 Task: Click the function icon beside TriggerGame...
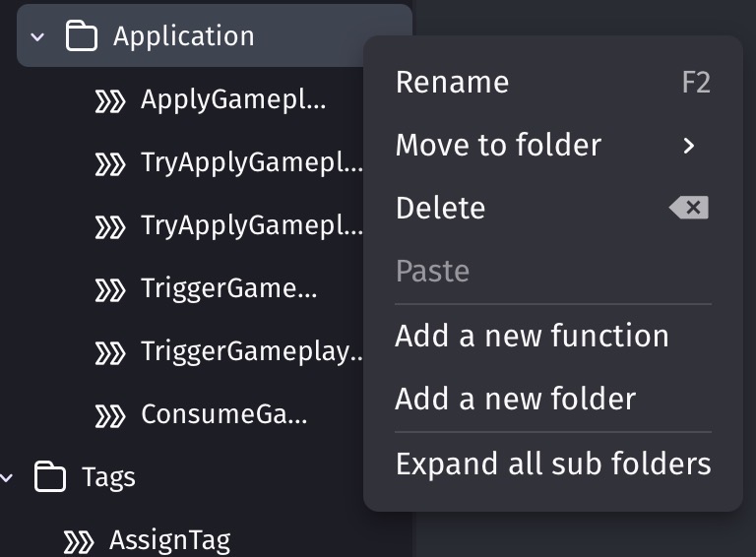coord(110,290)
